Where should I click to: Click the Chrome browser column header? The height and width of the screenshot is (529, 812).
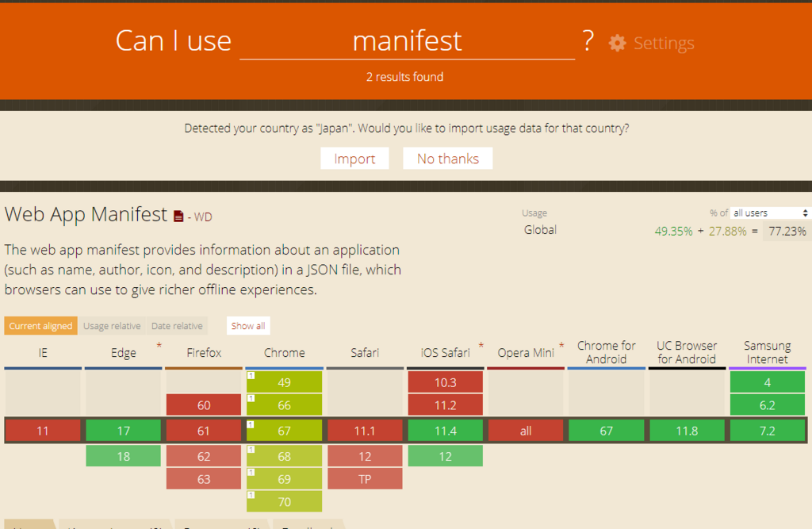285,353
